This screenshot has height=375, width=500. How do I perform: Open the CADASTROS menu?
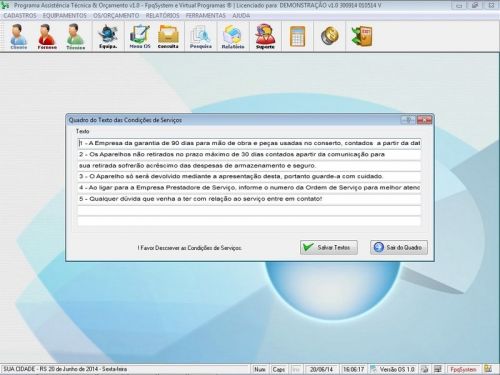click(20, 16)
